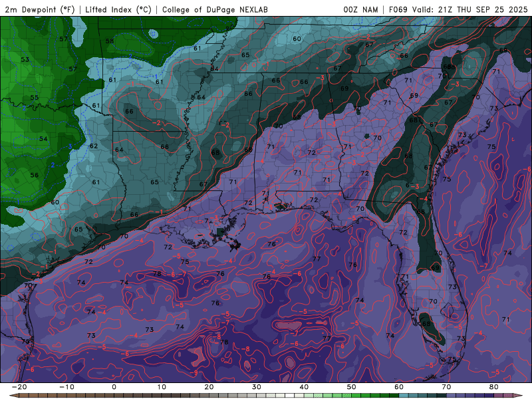Click the dewpoint value 54 on the map
This screenshot has height=399, width=532.
point(43,139)
